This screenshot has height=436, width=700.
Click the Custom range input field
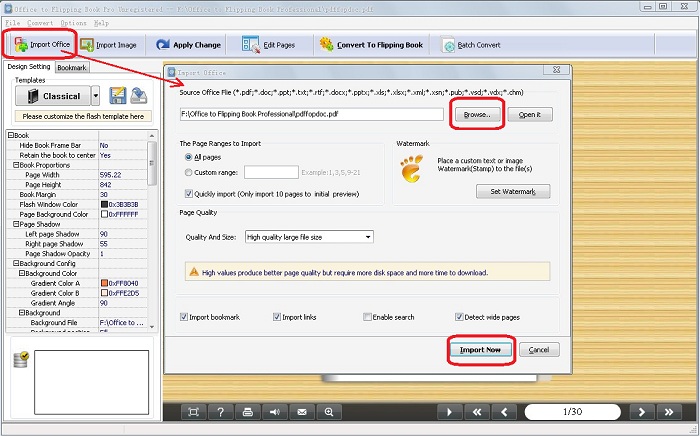click(x=271, y=172)
